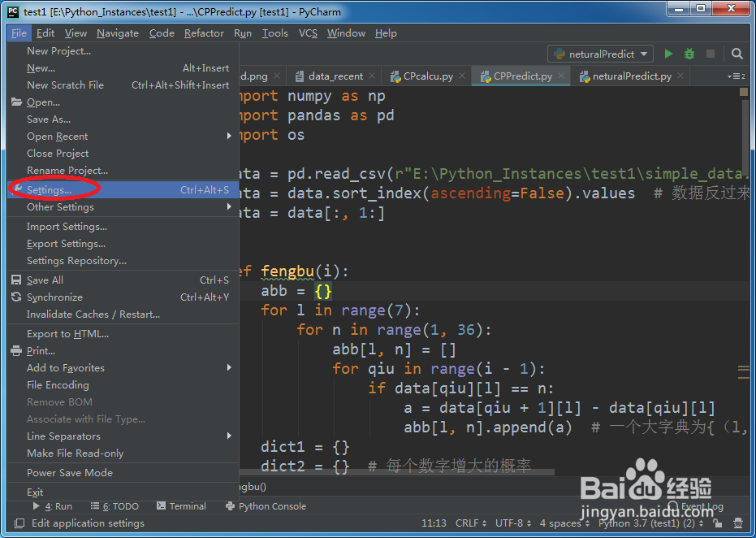Open the Help menu
Viewport: 756px width, 538px height.
pyautogui.click(x=386, y=33)
